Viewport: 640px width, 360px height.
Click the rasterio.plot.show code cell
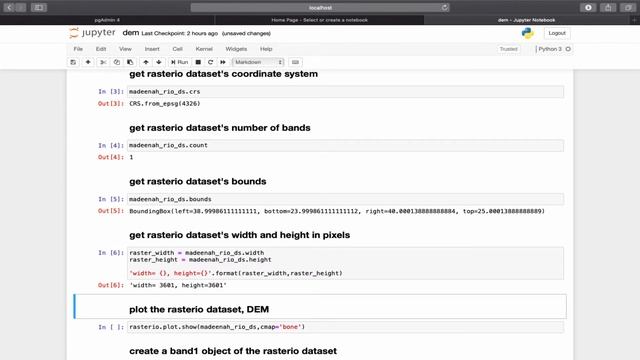click(x=345, y=327)
